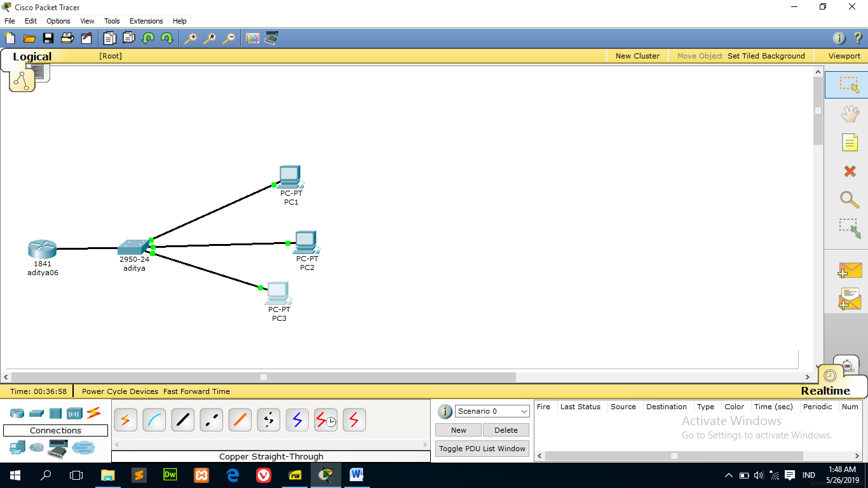Select Wireless Devices category
Viewport: 868px width, 488px height.
click(74, 413)
